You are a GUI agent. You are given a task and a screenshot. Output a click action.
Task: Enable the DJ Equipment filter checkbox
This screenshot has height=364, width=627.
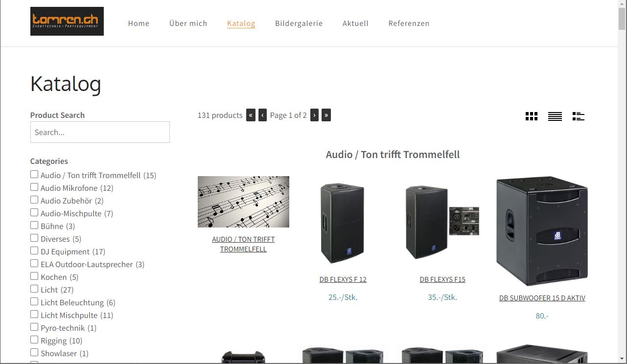[x=34, y=250]
